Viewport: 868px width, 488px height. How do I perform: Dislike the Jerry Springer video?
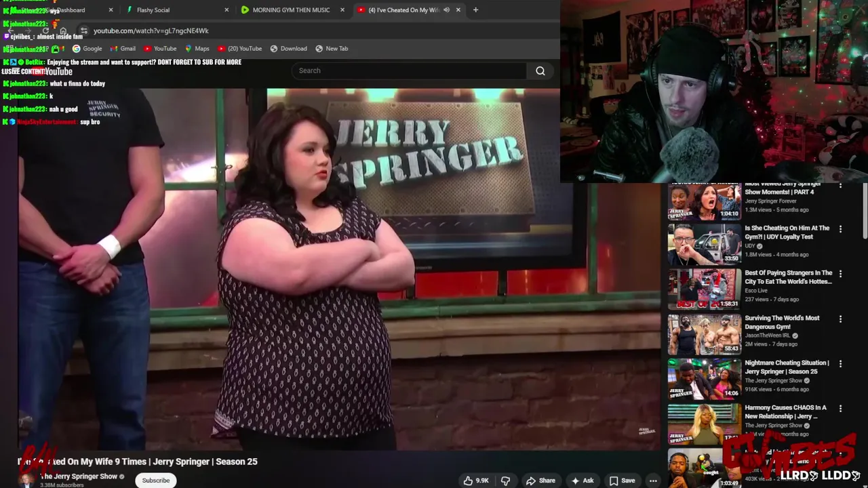tap(505, 481)
